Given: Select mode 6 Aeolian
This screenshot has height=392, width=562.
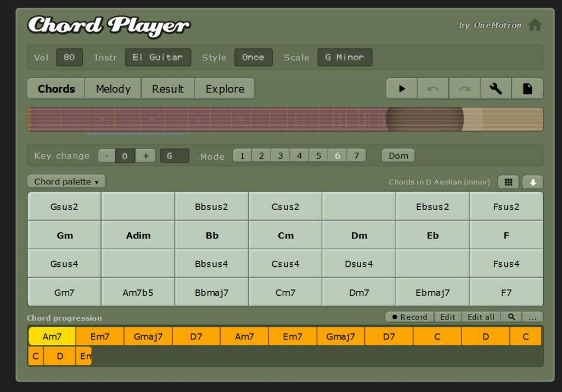Looking at the screenshot, I should [337, 156].
